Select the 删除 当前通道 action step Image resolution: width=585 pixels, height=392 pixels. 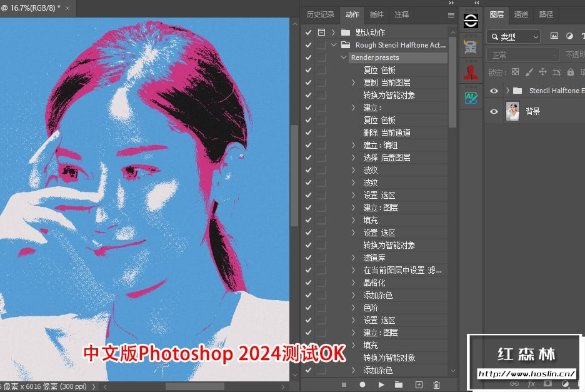[386, 133]
